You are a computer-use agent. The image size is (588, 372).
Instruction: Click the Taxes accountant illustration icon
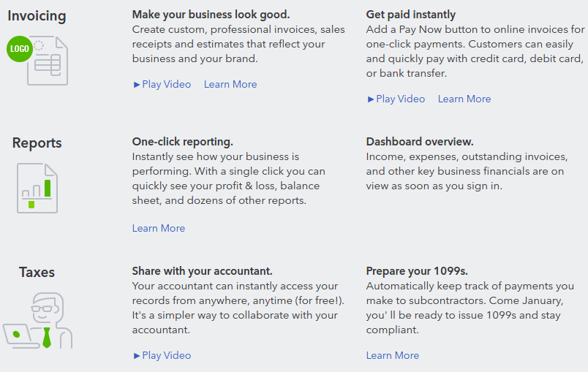pyautogui.click(x=37, y=321)
